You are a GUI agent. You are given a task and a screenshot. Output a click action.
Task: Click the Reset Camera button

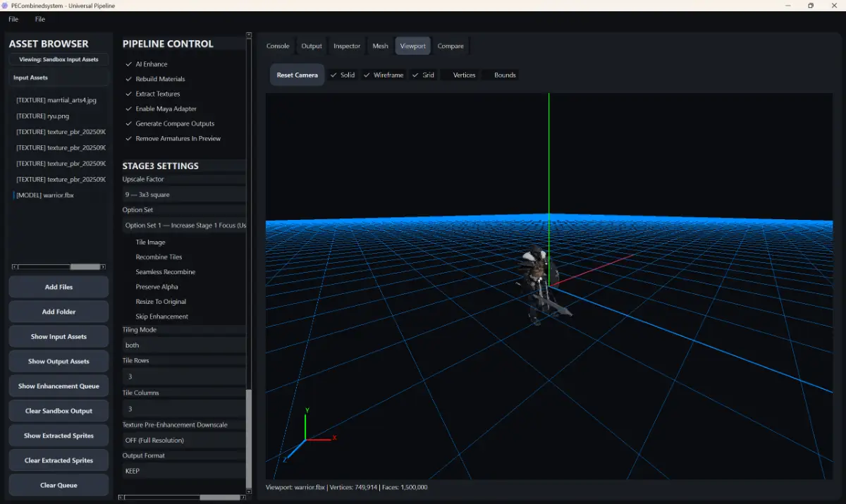(x=298, y=75)
